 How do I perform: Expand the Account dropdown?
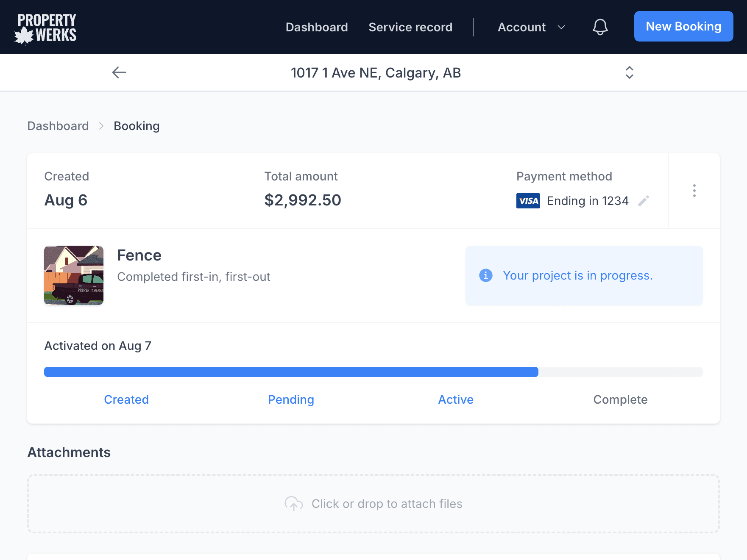coord(531,27)
